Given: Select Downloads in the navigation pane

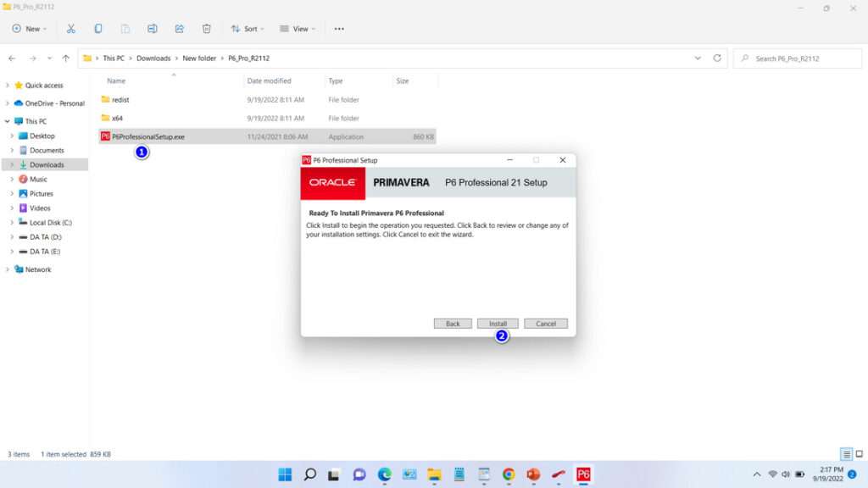Looking at the screenshot, I should tap(47, 165).
